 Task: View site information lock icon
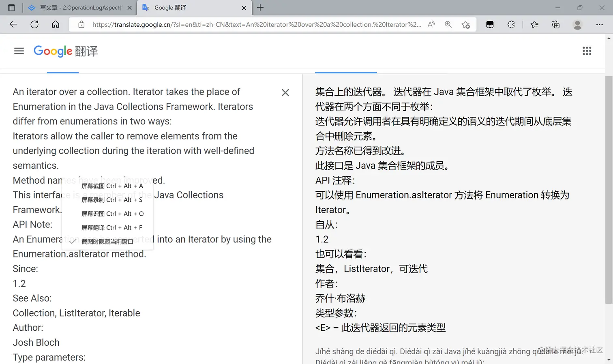pos(81,24)
